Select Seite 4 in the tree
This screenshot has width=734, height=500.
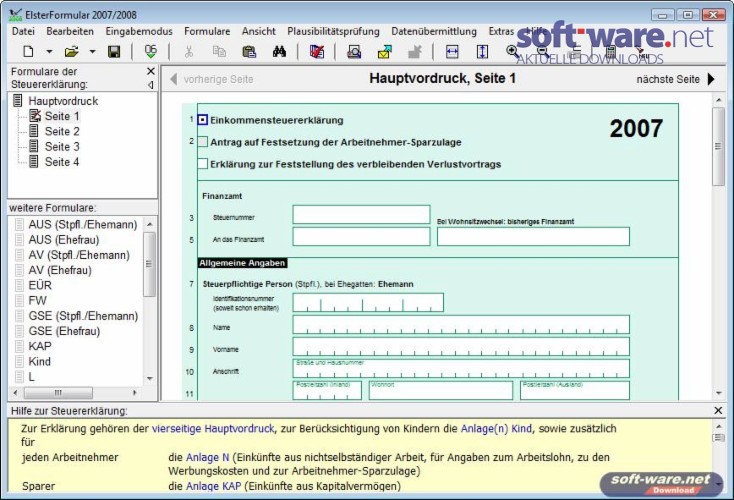62,162
